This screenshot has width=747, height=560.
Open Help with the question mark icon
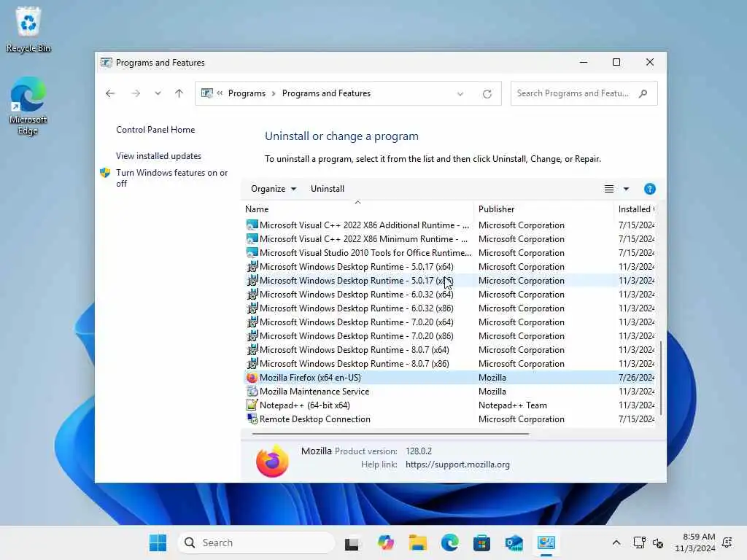point(650,189)
